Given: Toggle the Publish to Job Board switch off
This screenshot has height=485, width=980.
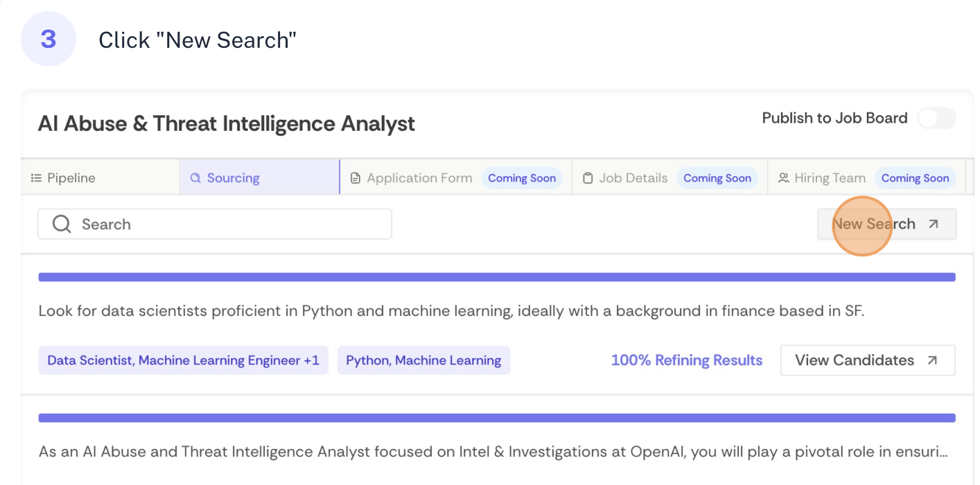Looking at the screenshot, I should tap(936, 118).
